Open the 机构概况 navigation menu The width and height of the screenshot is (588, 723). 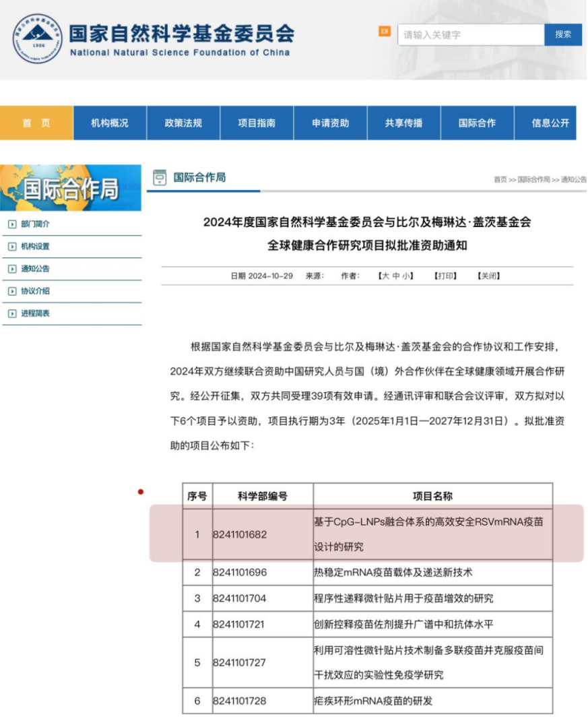point(110,123)
